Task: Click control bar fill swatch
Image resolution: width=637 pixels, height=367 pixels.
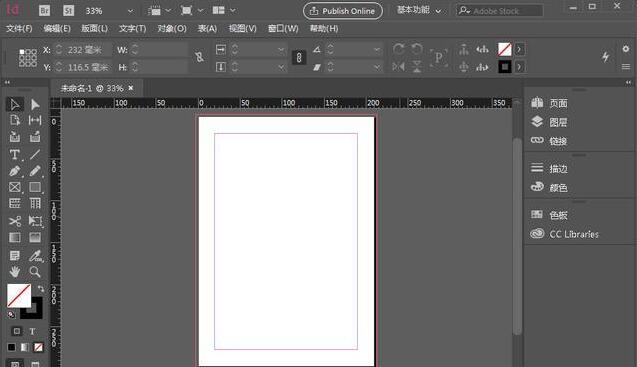Action: pos(505,50)
